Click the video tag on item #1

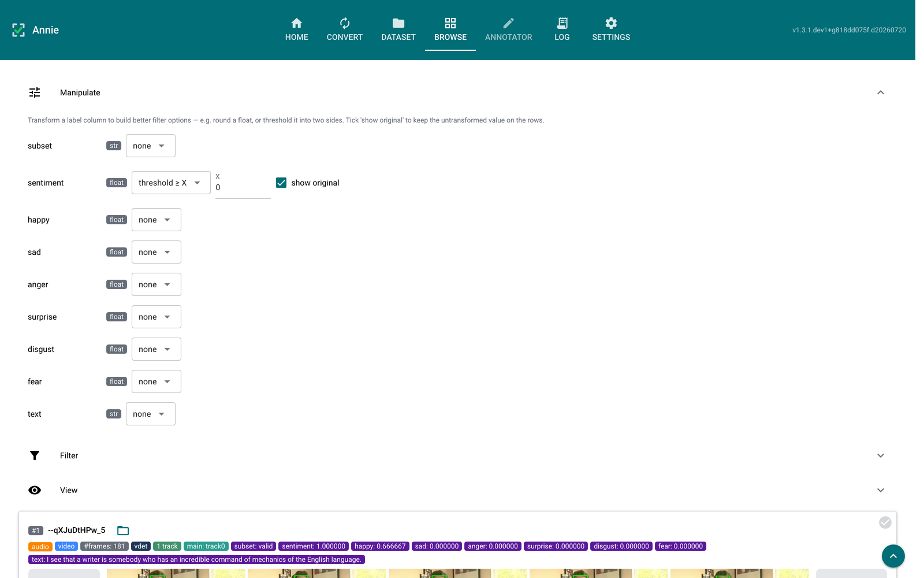(x=66, y=546)
